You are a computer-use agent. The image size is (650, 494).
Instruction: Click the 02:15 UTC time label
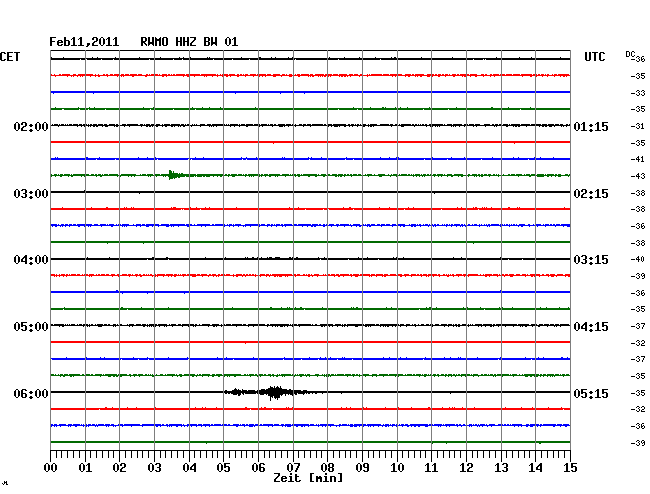click(x=591, y=194)
